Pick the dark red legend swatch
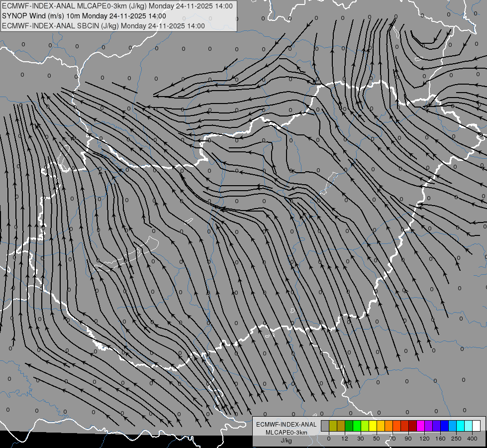 (x=413, y=426)
